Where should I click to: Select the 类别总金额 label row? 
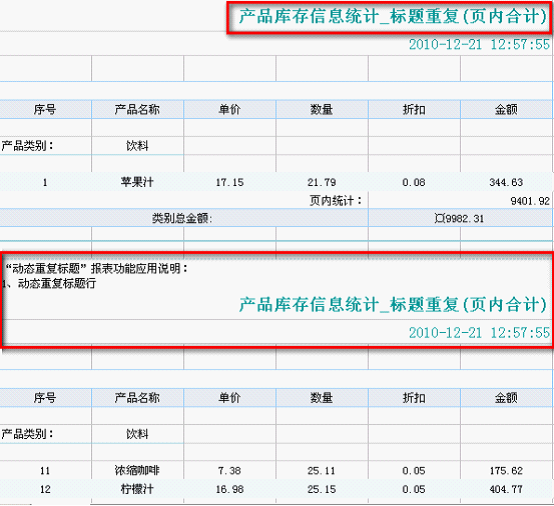click(x=184, y=218)
